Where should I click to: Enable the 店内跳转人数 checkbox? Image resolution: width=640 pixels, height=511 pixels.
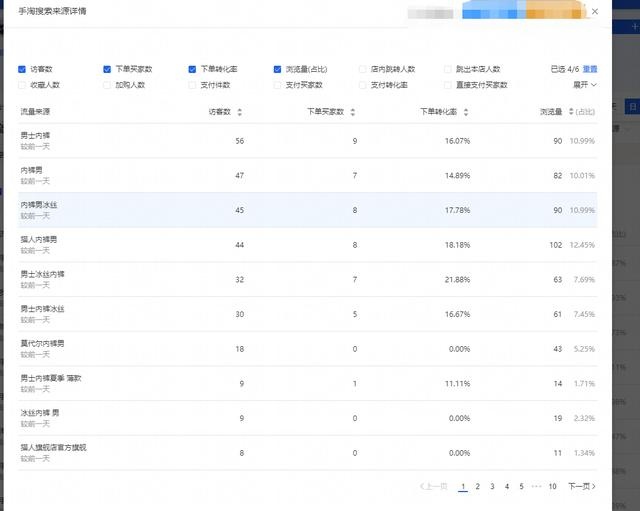point(362,69)
